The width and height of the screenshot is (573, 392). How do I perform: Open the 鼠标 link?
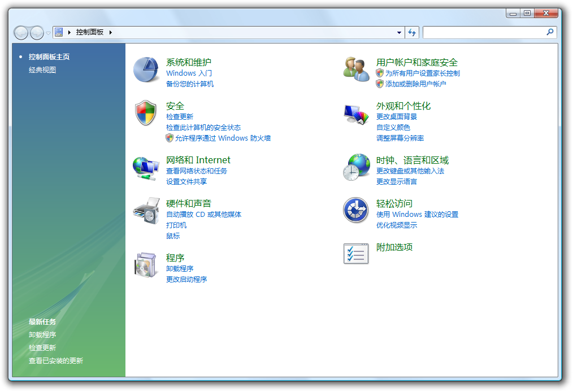tap(173, 236)
